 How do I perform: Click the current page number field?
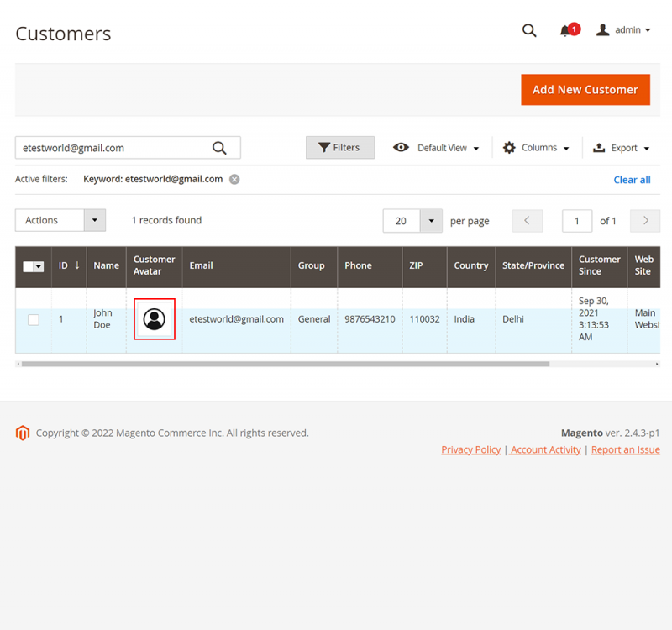click(x=577, y=221)
